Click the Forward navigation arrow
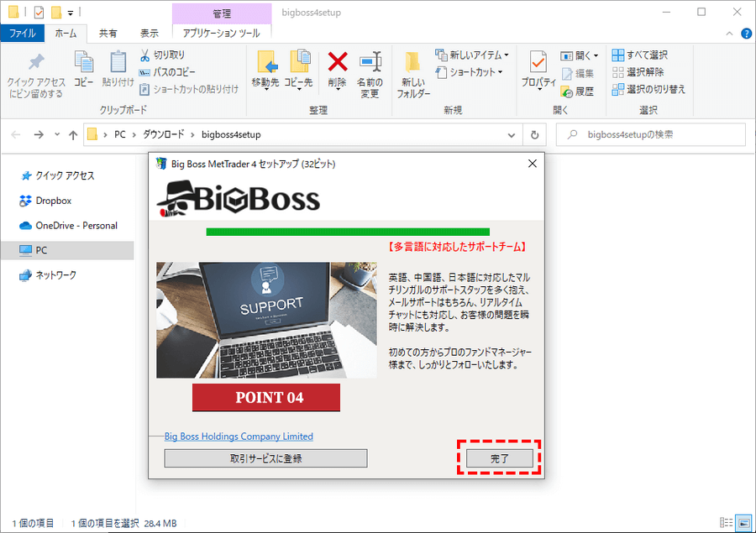This screenshot has height=533, width=756. pos(39,135)
